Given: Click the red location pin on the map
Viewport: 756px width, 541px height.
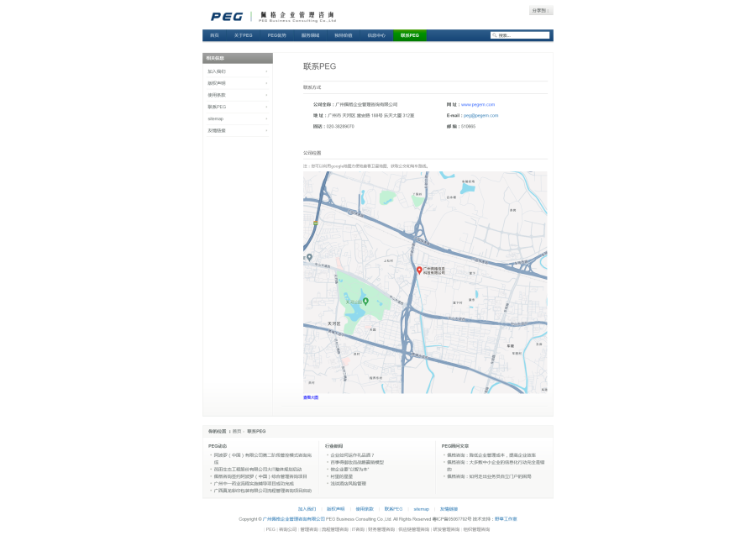Looking at the screenshot, I should tap(419, 270).
